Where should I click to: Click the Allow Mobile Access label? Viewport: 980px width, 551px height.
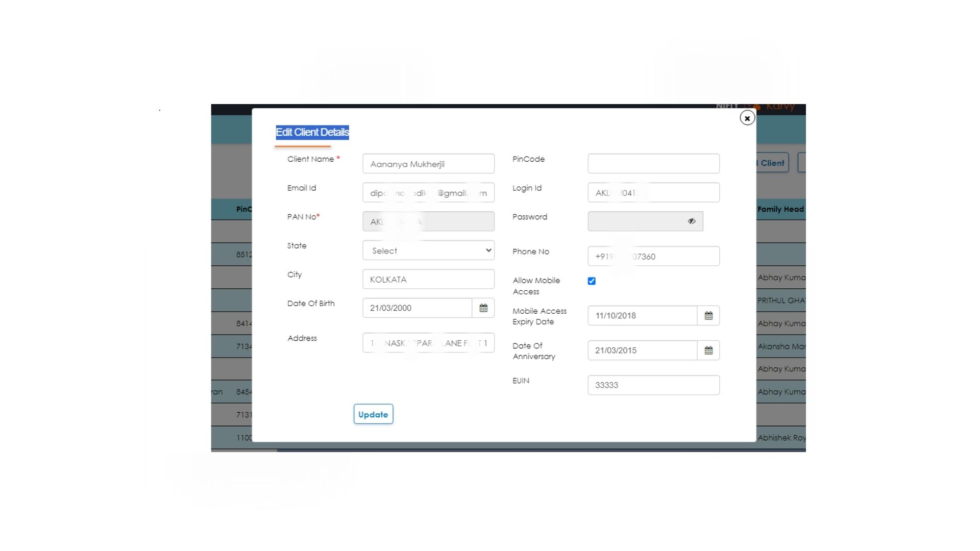(x=536, y=286)
